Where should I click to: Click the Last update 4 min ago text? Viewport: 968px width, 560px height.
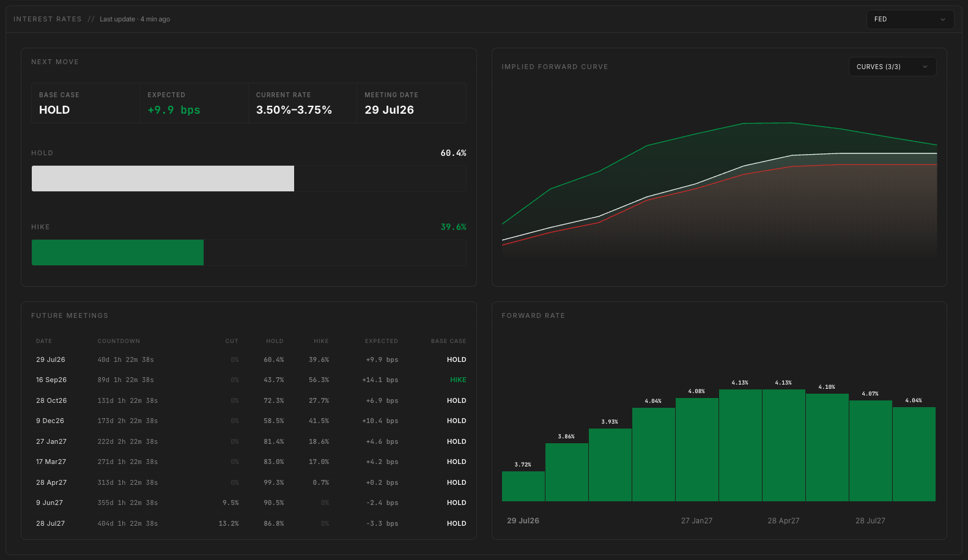[x=135, y=19]
